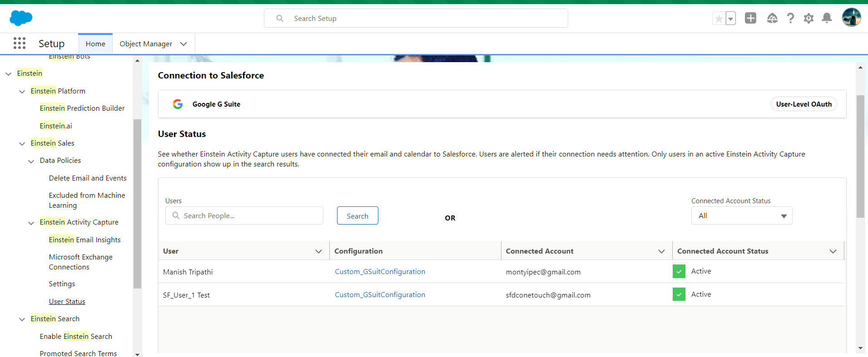Click Active status checkmark for Manish Tripathi
868x357 pixels.
pos(679,271)
